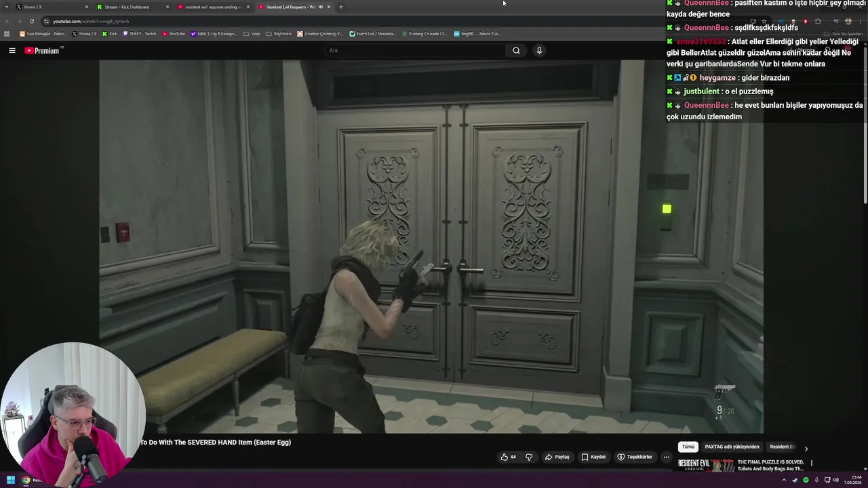Select the Tümü filter chip

click(x=688, y=447)
